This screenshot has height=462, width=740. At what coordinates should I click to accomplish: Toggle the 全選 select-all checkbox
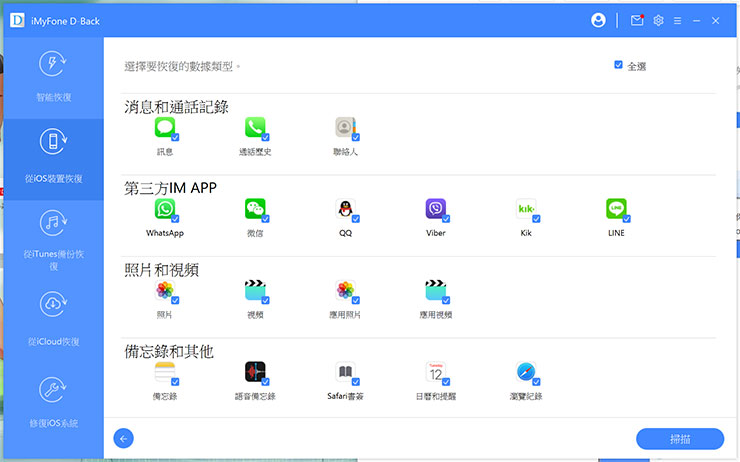(x=618, y=65)
